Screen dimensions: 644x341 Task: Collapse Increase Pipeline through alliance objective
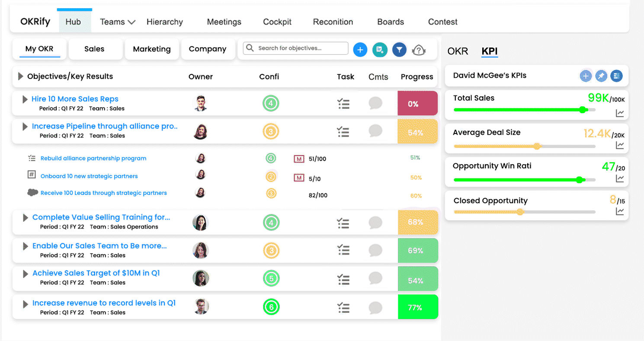tap(25, 127)
